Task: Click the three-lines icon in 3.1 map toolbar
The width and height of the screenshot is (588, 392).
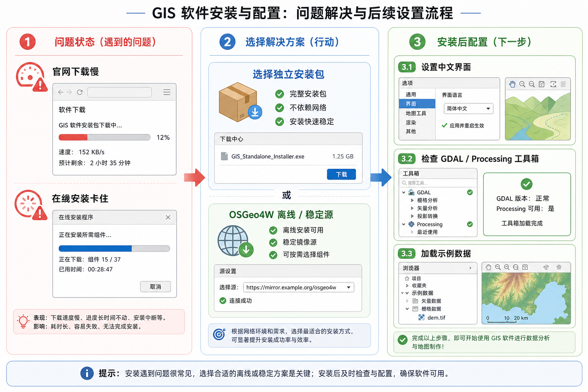Action: tap(563, 84)
